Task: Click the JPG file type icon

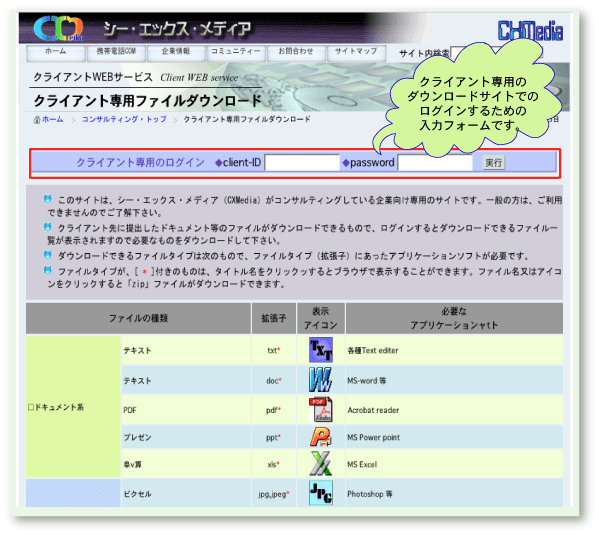Action: 321,493
